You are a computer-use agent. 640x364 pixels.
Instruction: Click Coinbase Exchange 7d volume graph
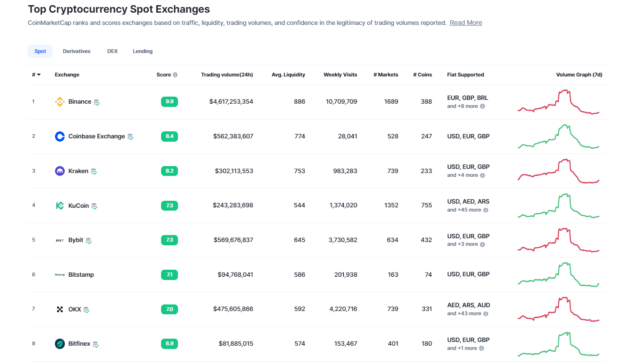click(x=559, y=136)
